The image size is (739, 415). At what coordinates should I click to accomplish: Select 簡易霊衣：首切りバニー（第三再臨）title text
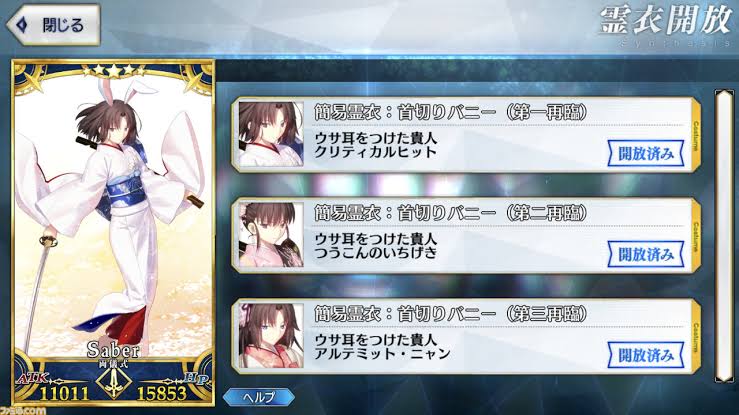pyautogui.click(x=451, y=314)
